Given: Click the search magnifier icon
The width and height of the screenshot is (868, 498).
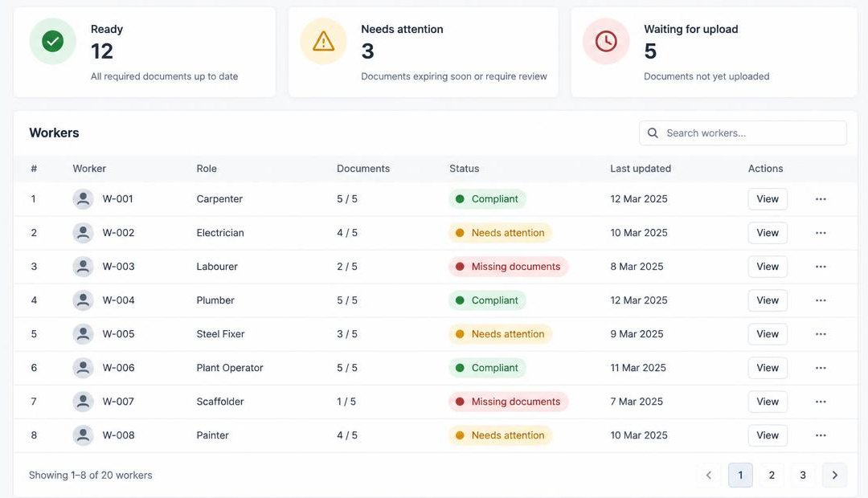Looking at the screenshot, I should pos(653,133).
